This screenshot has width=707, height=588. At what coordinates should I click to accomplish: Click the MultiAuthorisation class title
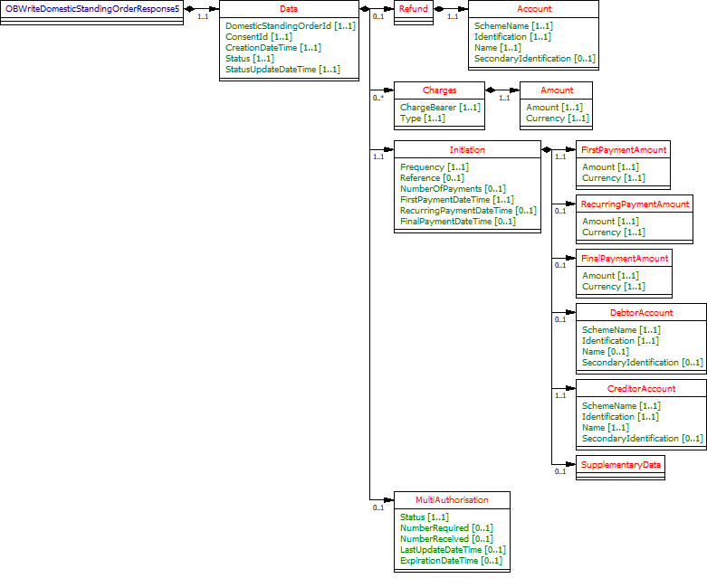tap(452, 499)
